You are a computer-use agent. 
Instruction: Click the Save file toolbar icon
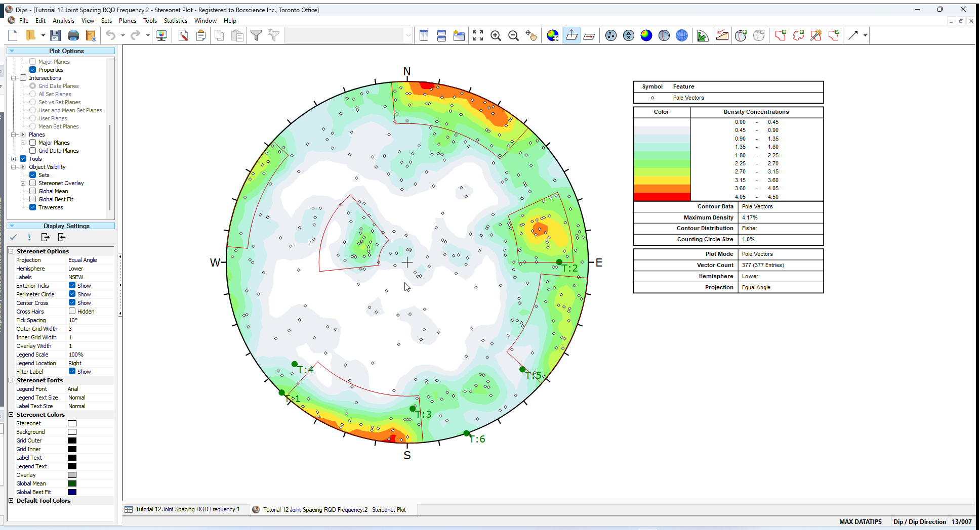[x=56, y=35]
